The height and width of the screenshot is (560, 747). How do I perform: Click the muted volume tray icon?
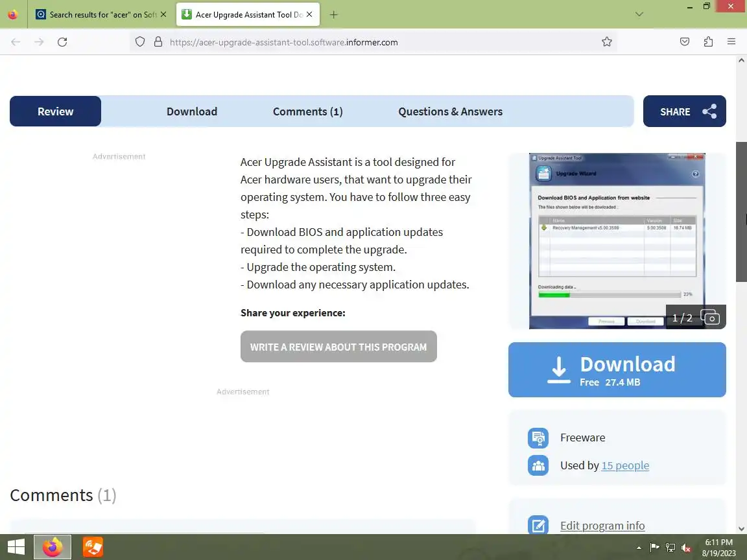pyautogui.click(x=686, y=548)
